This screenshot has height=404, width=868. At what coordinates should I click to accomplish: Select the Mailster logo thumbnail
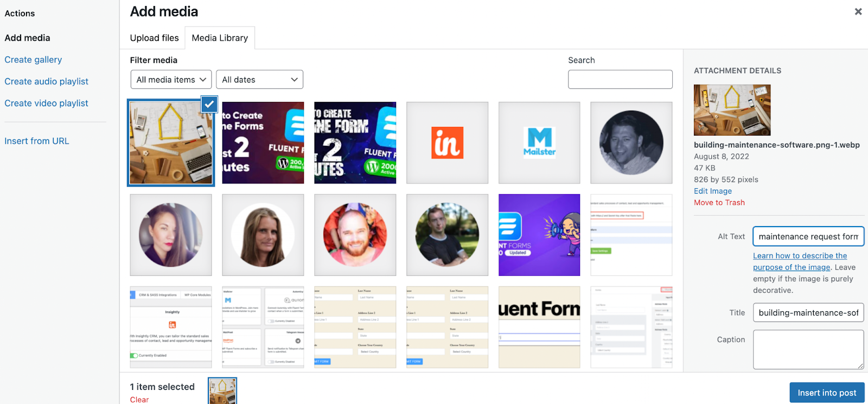click(539, 143)
